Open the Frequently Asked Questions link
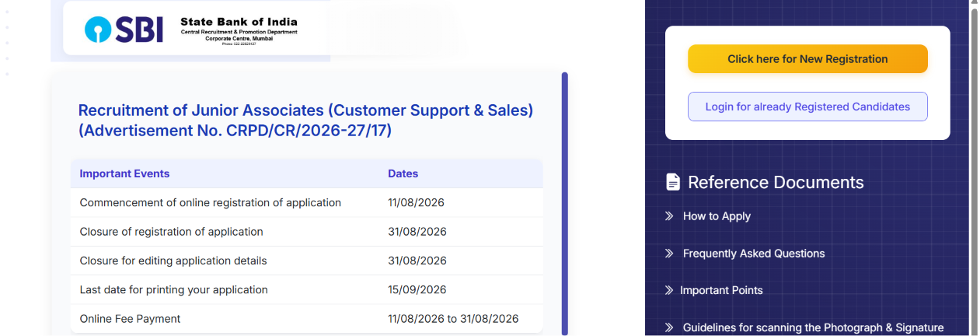 754,254
